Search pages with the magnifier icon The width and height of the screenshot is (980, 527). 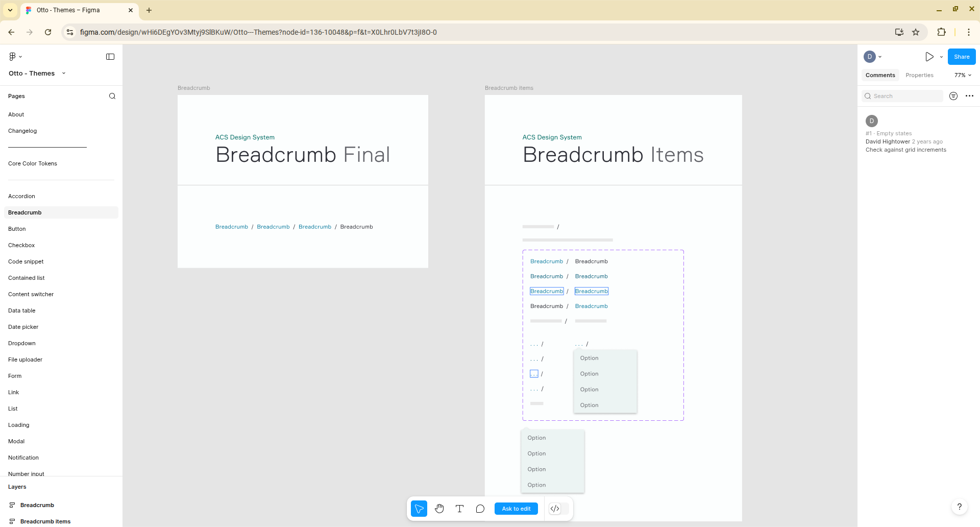click(x=112, y=96)
